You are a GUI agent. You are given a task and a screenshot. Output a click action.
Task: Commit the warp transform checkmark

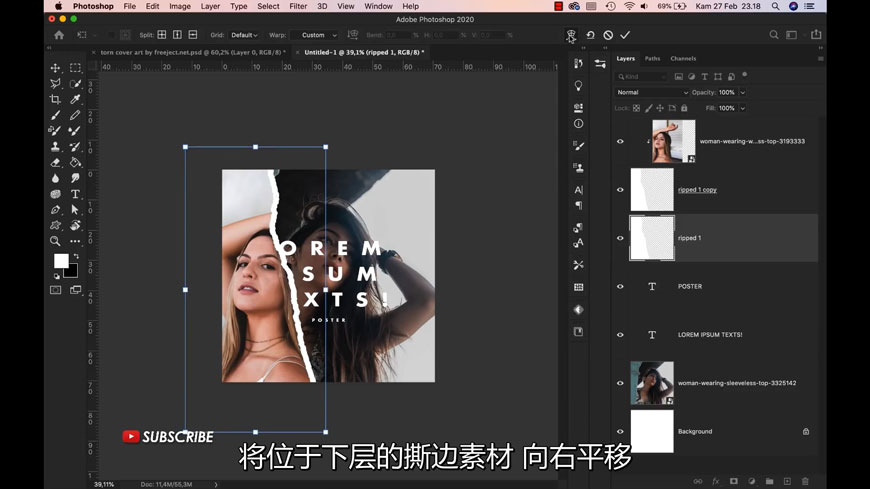point(625,35)
